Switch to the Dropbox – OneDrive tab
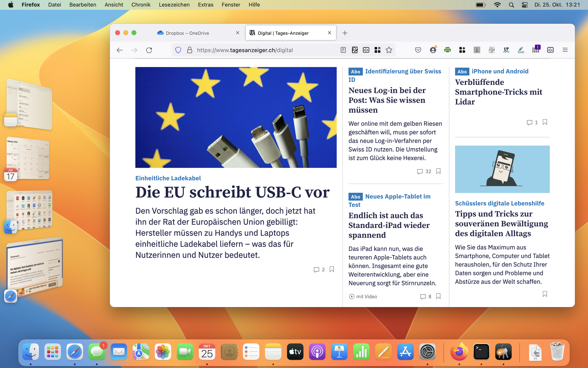This screenshot has width=588, height=368. (199, 33)
